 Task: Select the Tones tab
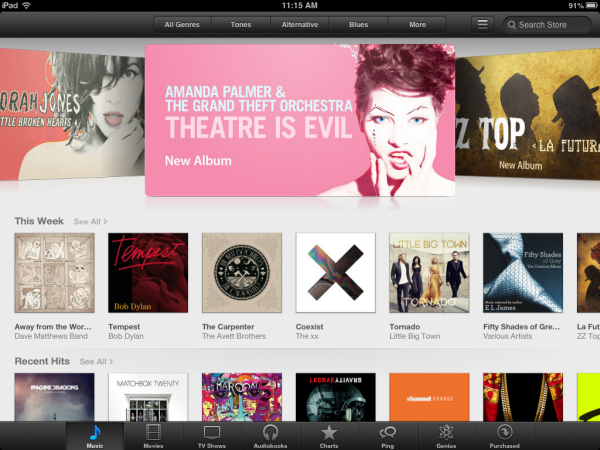point(241,24)
